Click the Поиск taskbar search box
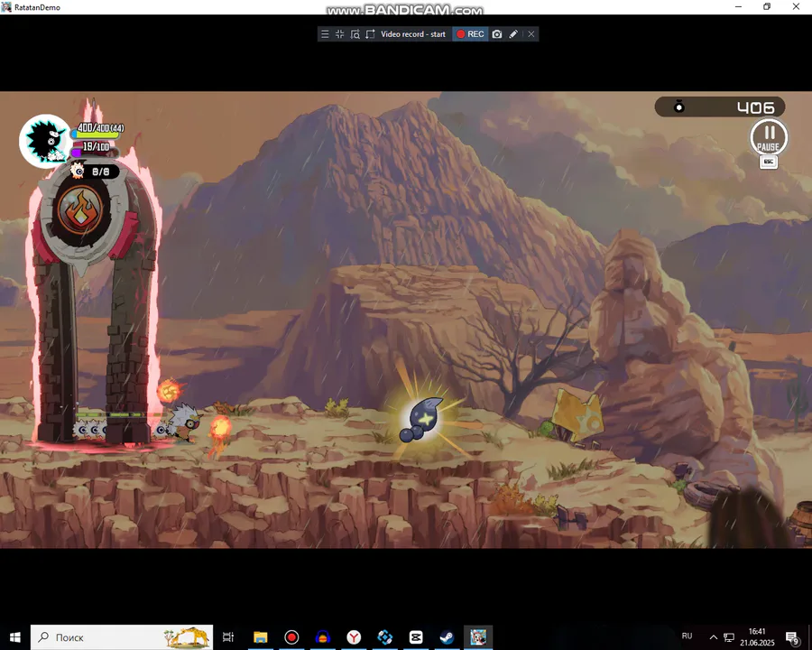 tap(122, 637)
